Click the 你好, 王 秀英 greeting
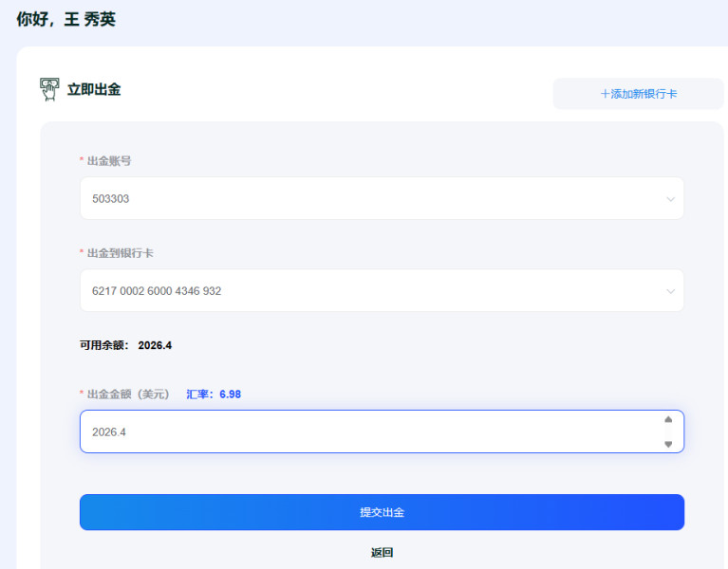Screen dimensions: 728x569 [65, 20]
